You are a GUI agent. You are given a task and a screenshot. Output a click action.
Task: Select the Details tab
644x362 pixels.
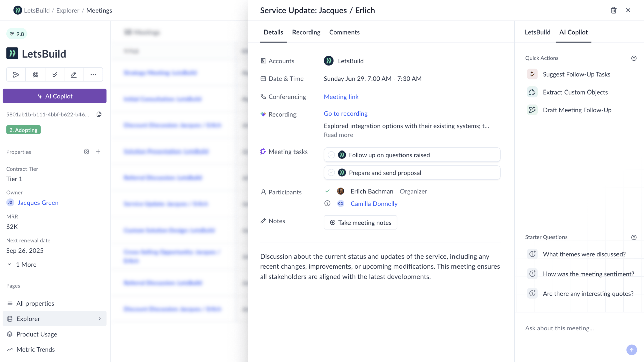[x=273, y=32]
